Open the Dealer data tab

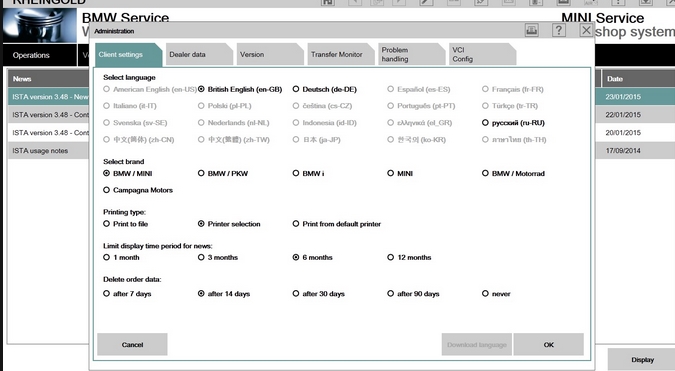tap(199, 55)
